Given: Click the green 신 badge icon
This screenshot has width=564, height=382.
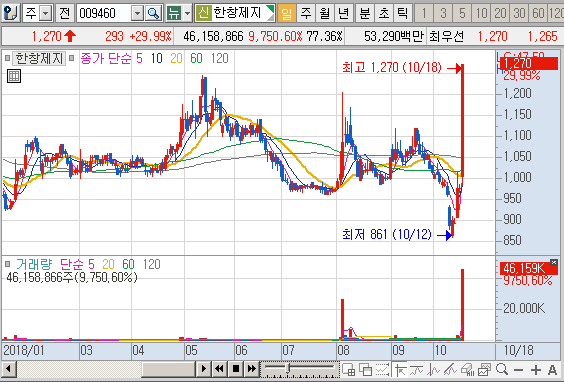Looking at the screenshot, I should point(203,14).
